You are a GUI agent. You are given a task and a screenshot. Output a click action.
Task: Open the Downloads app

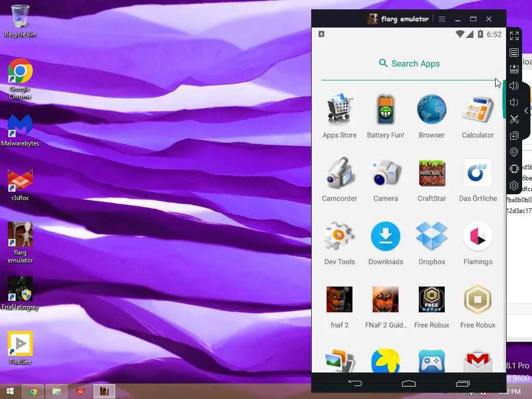point(385,243)
